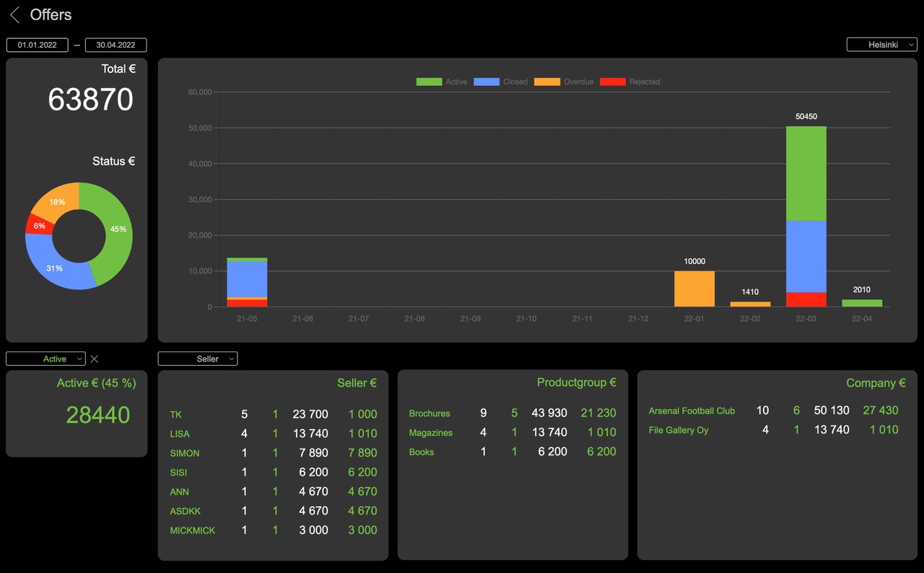Select Arsenal Football Club company
The width and height of the screenshot is (924, 573).
pyautogui.click(x=692, y=411)
